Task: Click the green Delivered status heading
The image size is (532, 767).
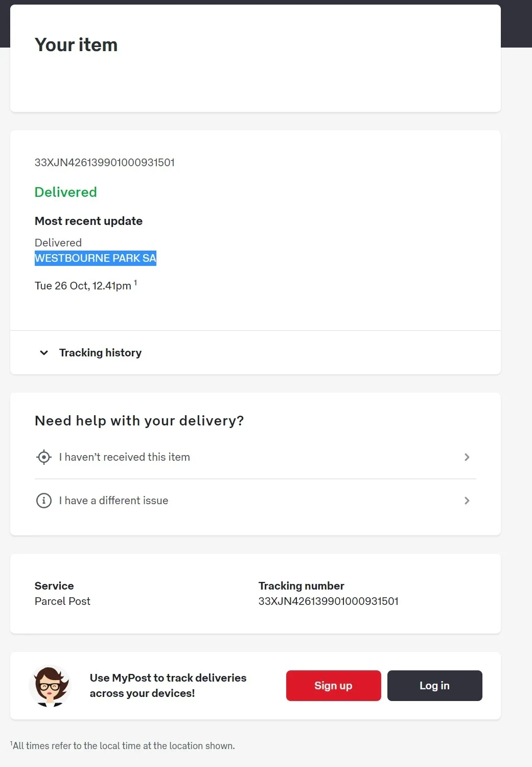Action: (x=66, y=192)
